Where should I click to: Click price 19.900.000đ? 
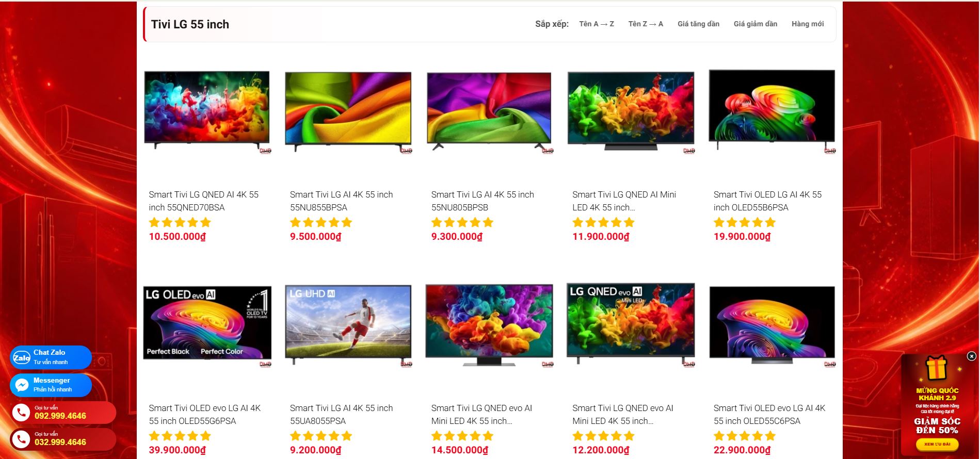tap(742, 237)
